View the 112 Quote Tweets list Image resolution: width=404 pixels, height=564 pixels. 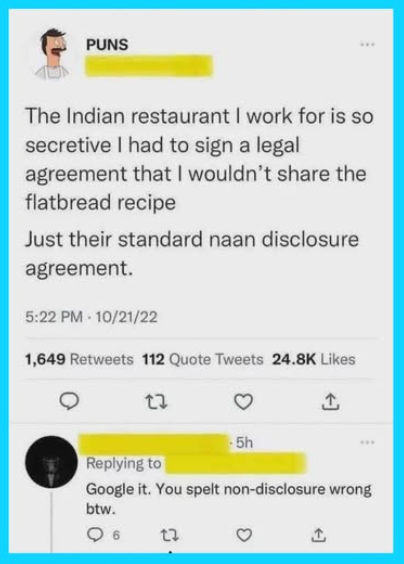point(203,359)
